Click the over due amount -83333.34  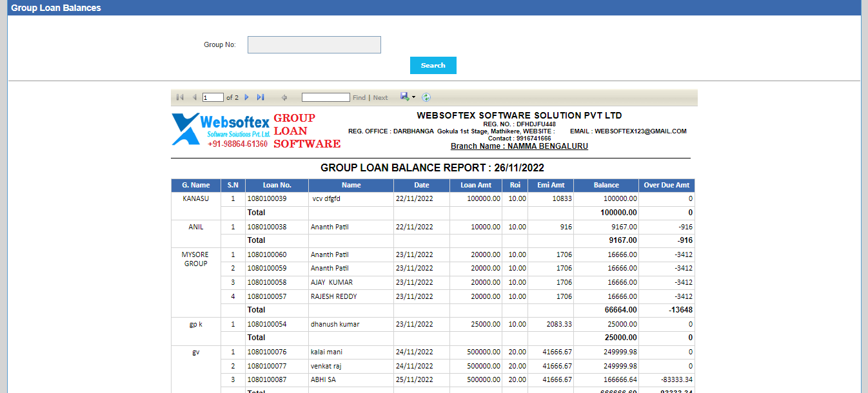677,379
